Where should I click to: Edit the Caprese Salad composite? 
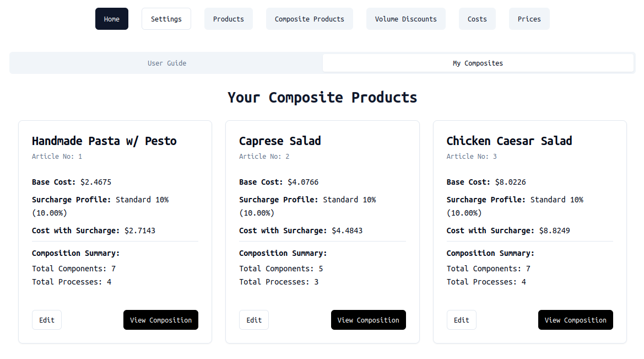254,320
